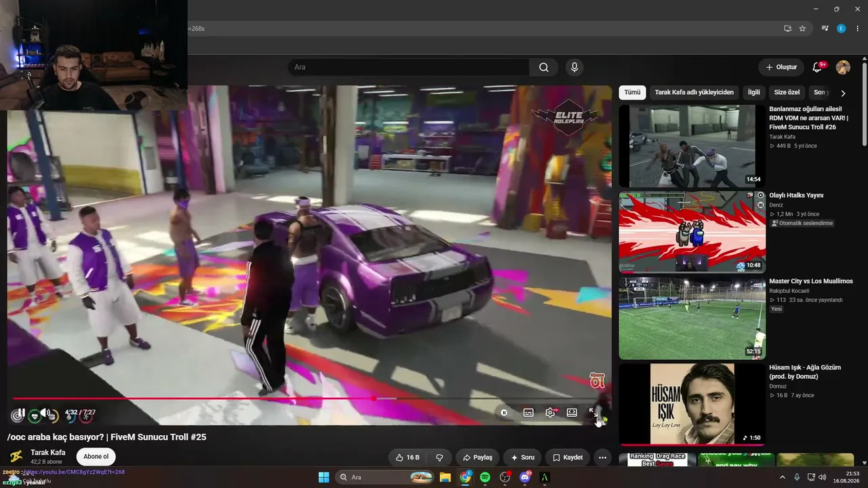This screenshot has height=488, width=868.
Task: Open Spotify from the taskbar
Action: click(x=485, y=477)
